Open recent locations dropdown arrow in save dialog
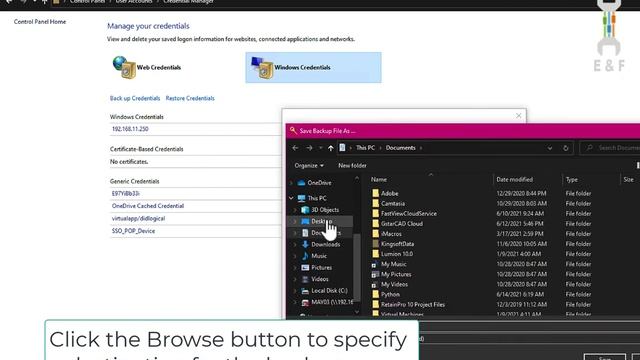The width and height of the screenshot is (640, 360). (320, 148)
